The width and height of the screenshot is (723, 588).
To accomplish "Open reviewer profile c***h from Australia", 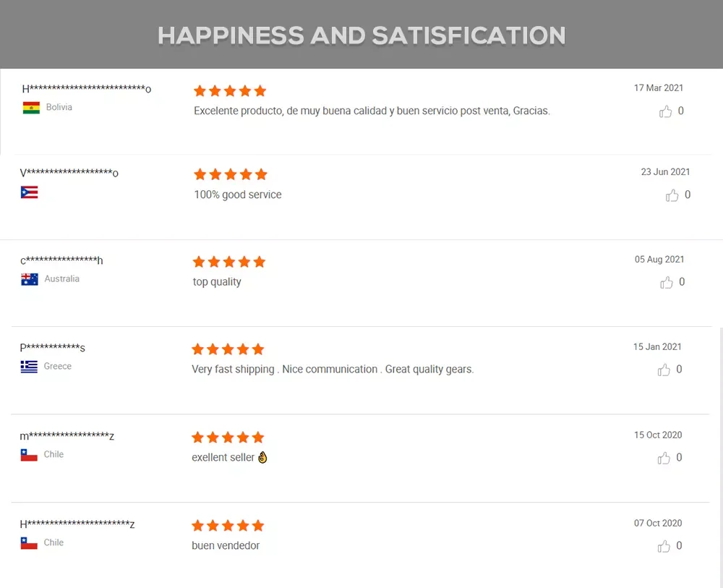I will click(x=61, y=260).
